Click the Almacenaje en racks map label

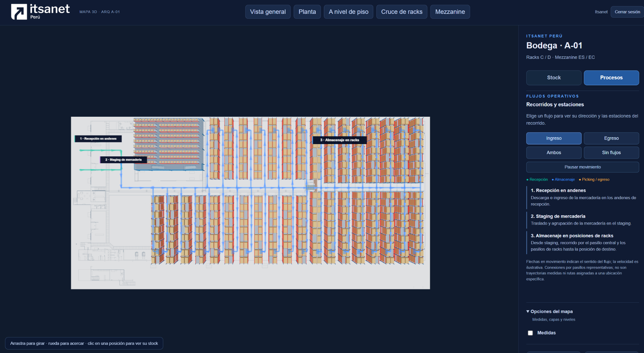click(340, 140)
